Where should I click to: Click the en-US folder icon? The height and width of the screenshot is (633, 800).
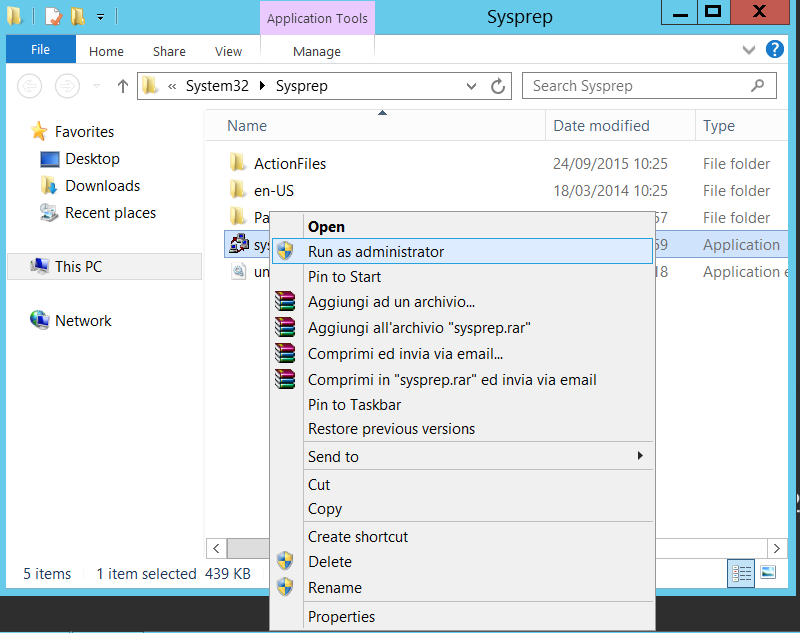coord(237,190)
